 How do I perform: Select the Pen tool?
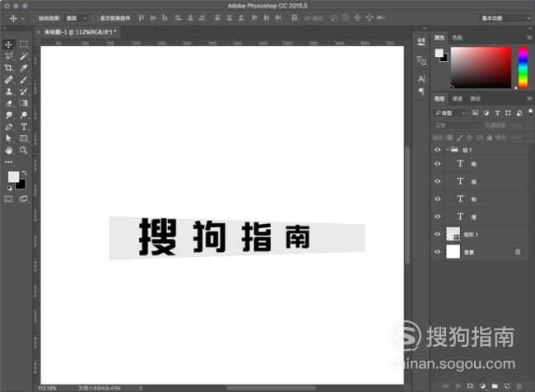[x=9, y=127]
